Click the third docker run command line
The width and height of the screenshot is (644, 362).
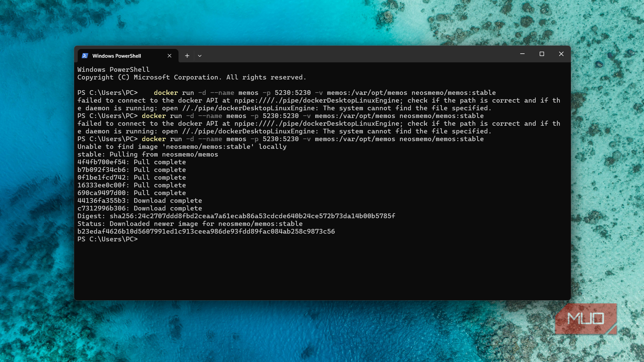point(280,139)
